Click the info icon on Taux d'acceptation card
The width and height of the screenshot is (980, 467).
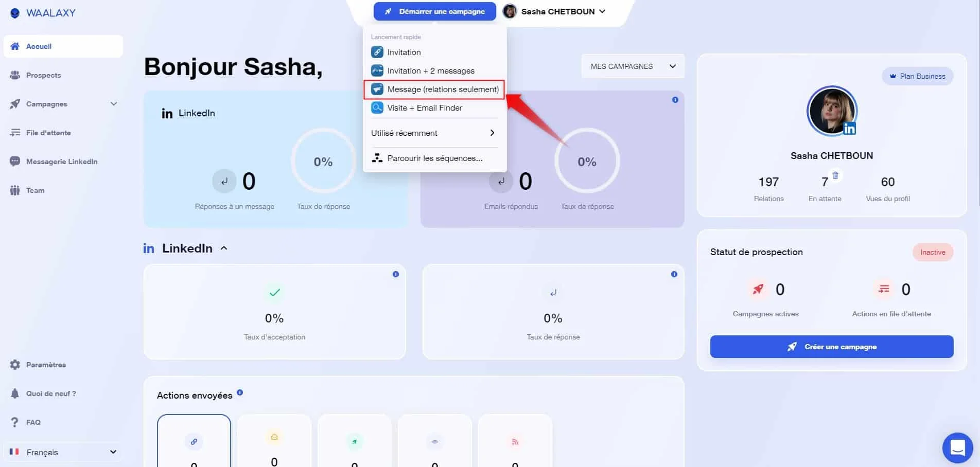tap(396, 274)
